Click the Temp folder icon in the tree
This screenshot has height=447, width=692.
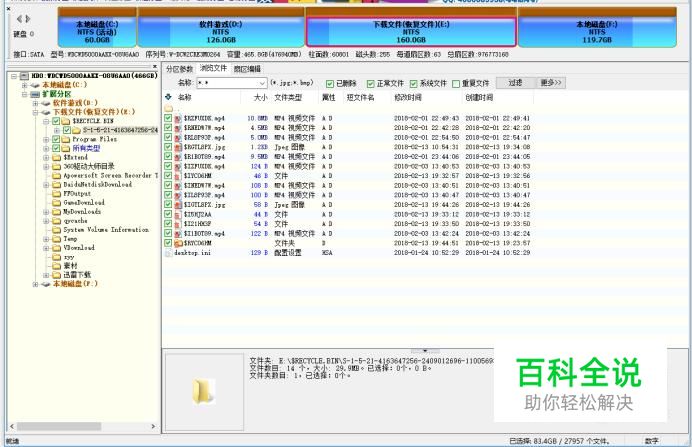tap(56, 239)
